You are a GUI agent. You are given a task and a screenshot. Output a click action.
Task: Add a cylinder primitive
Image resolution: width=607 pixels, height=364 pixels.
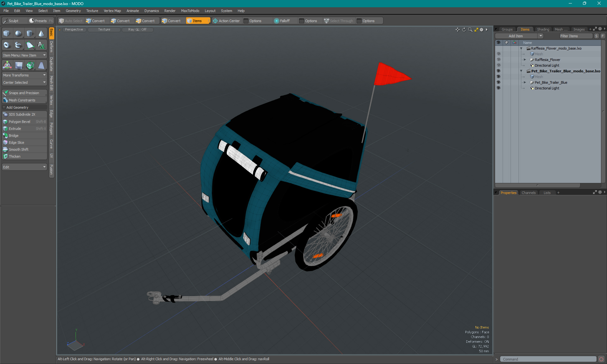point(30,33)
